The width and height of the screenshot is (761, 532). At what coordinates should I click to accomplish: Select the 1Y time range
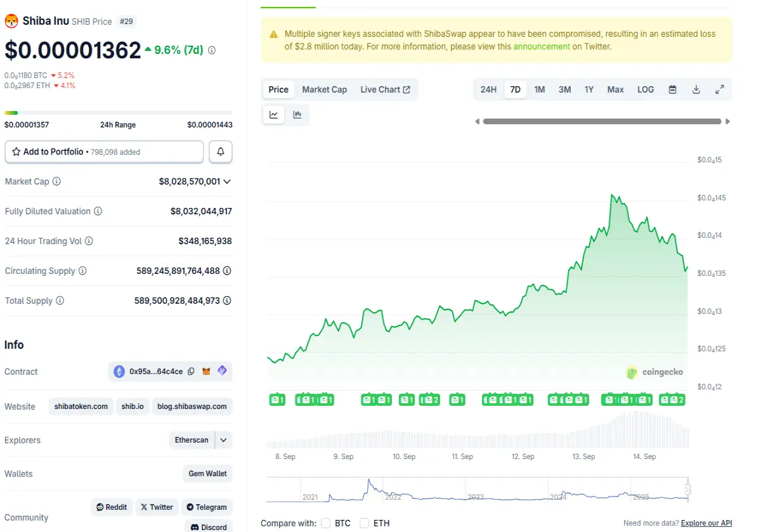pos(589,89)
